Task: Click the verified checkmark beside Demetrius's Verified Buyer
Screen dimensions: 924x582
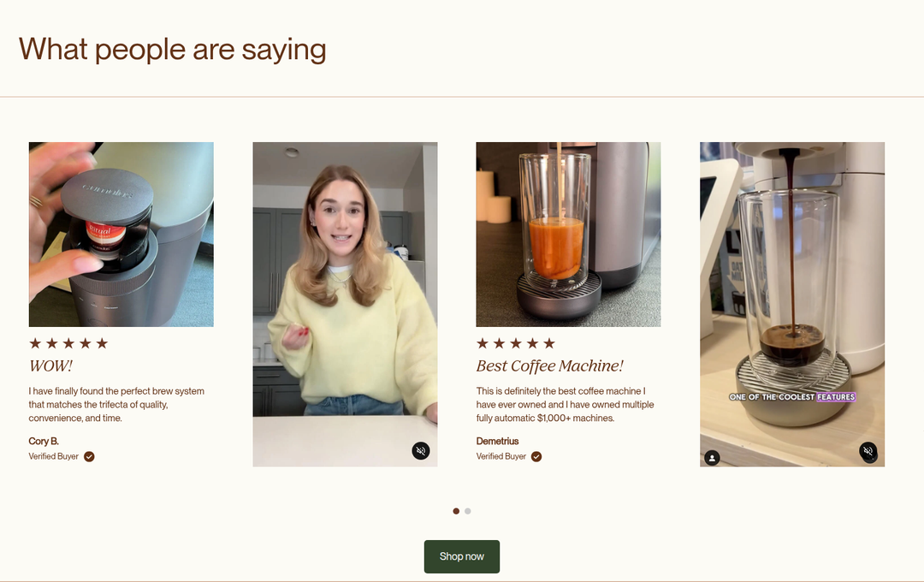Action: (536, 456)
